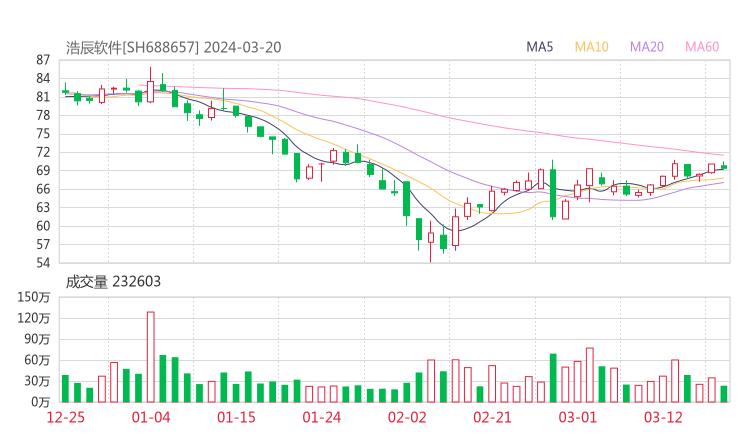The width and height of the screenshot is (740, 440).
Task: Click the 72 price axis label
Action: (x=42, y=152)
